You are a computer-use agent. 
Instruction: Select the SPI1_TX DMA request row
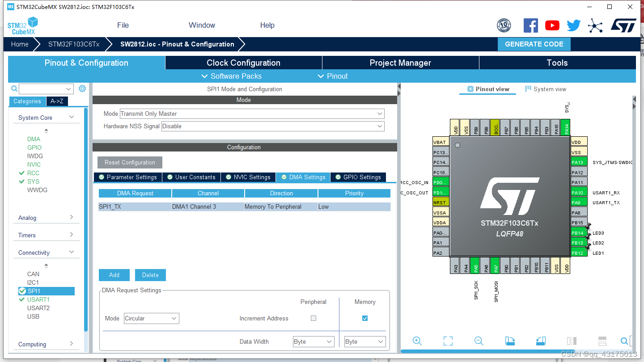(244, 206)
